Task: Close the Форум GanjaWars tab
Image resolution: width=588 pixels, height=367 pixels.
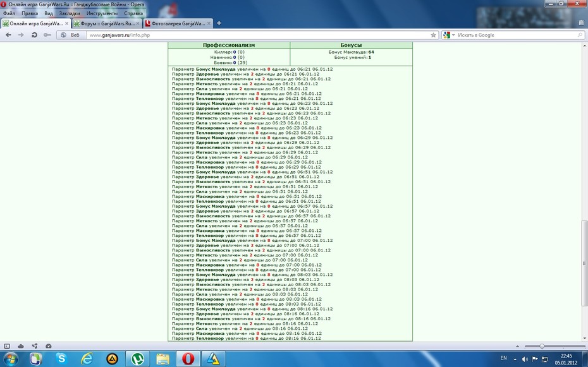Action: pyautogui.click(x=138, y=23)
